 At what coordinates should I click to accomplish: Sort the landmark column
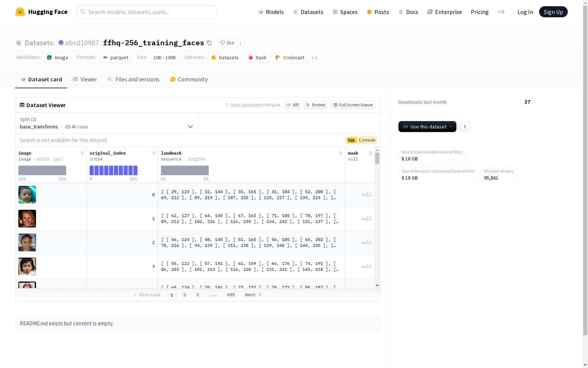(x=341, y=153)
